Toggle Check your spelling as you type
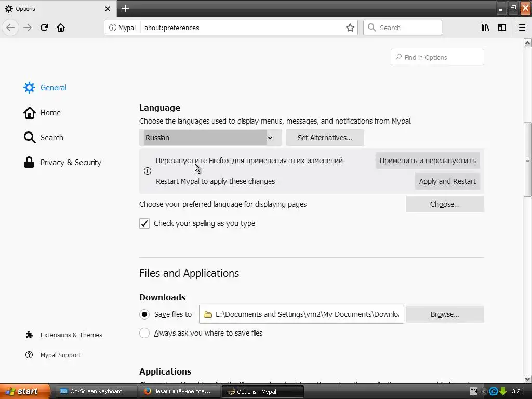 pyautogui.click(x=144, y=223)
